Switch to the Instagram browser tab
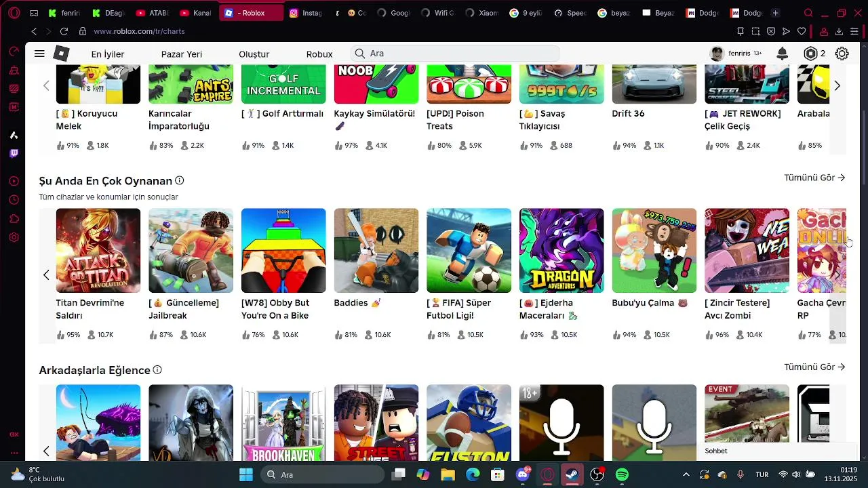The height and width of the screenshot is (488, 868). pyautogui.click(x=305, y=13)
